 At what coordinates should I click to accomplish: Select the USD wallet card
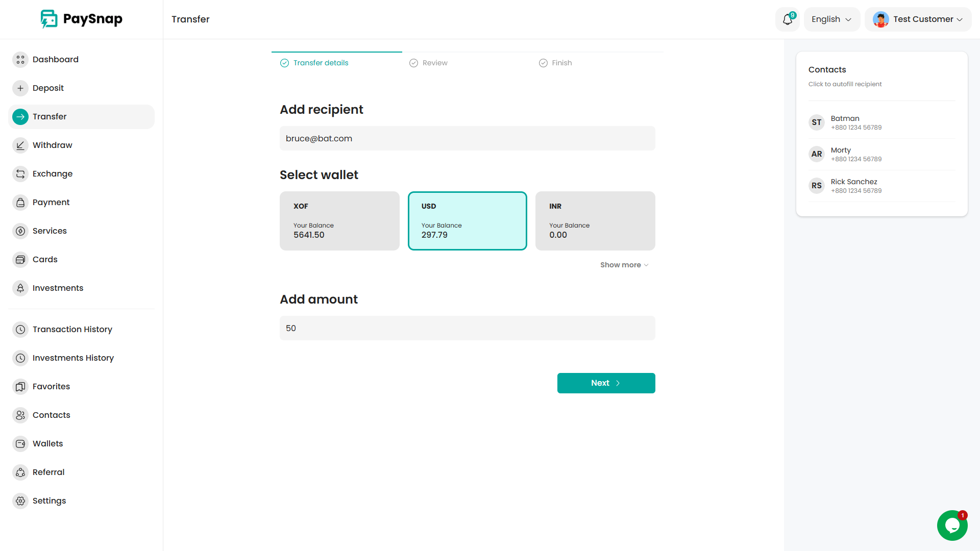[x=467, y=221]
